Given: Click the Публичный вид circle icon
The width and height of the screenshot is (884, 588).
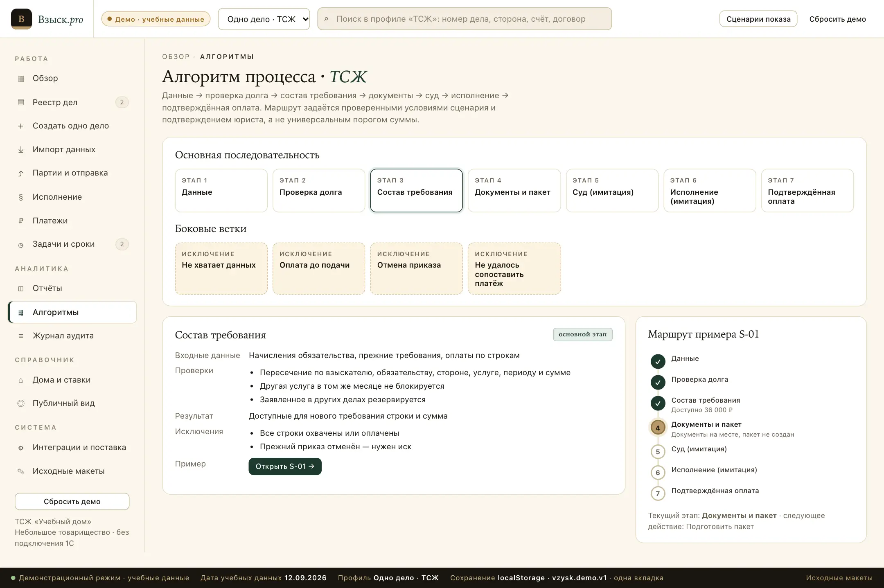Looking at the screenshot, I should tap(21, 403).
